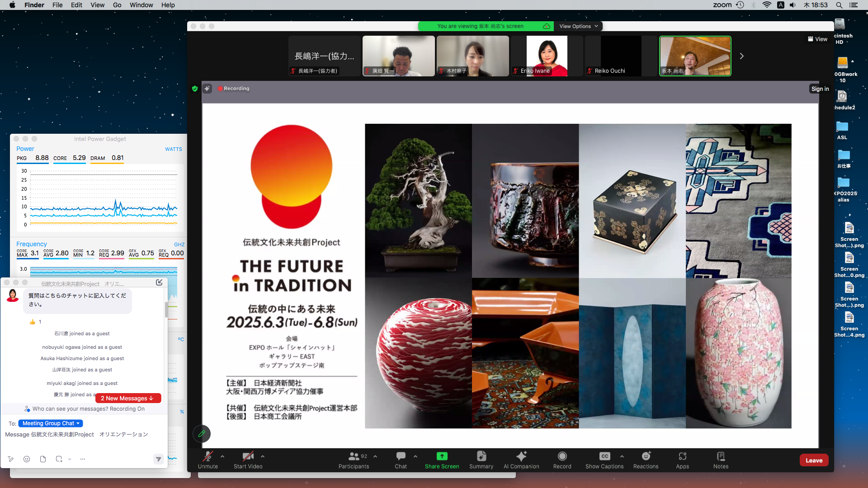Select Reiko Ouchi's video thumbnail
The height and width of the screenshot is (488, 868).
[x=621, y=56]
